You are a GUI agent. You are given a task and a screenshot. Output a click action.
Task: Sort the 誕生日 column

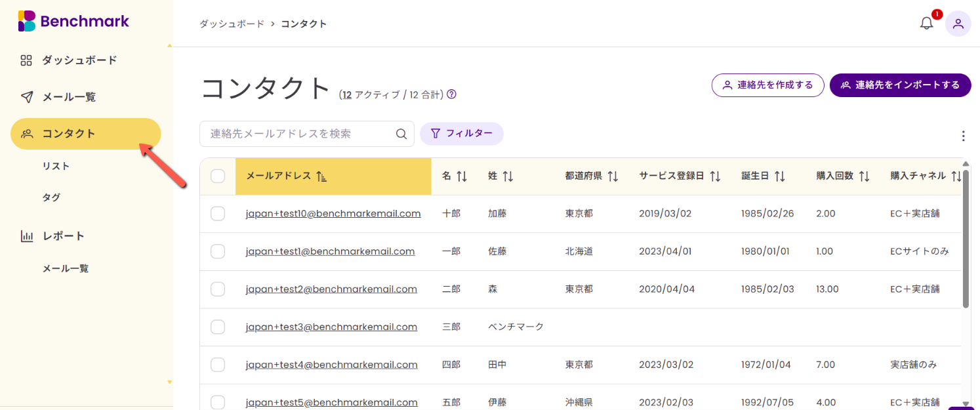(x=779, y=176)
